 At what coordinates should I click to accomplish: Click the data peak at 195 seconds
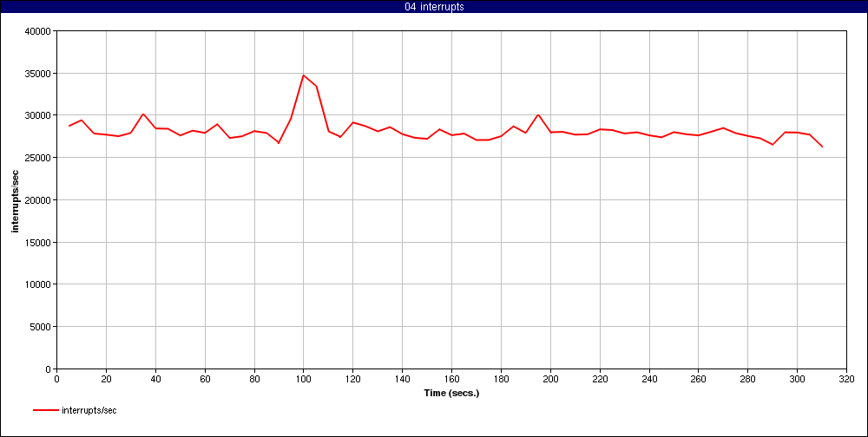coord(538,114)
